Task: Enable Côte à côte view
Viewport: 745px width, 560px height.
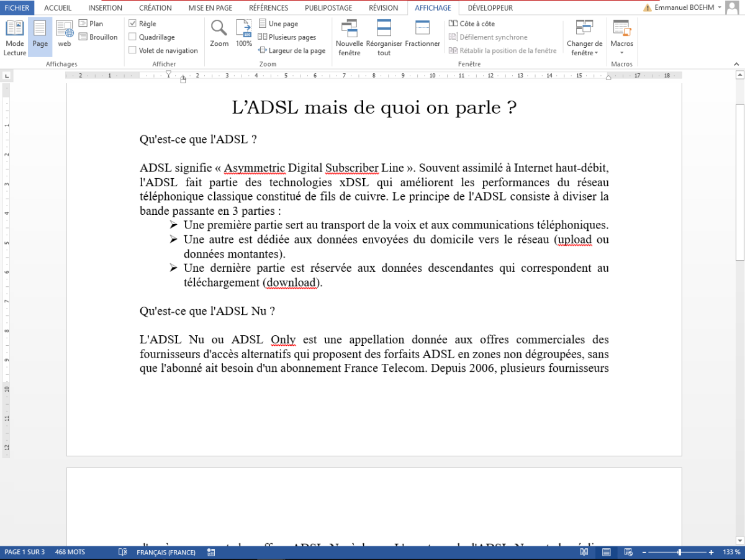Action: 472,24
